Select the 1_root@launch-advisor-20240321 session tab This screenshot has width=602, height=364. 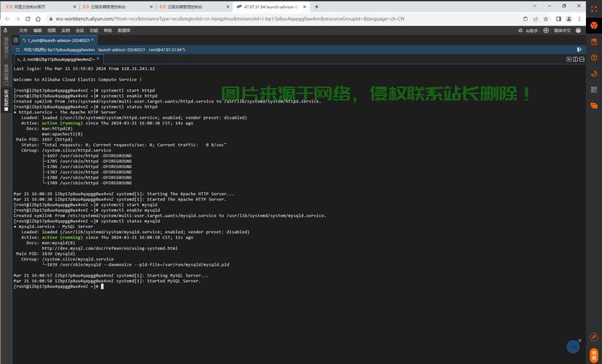tap(58, 40)
